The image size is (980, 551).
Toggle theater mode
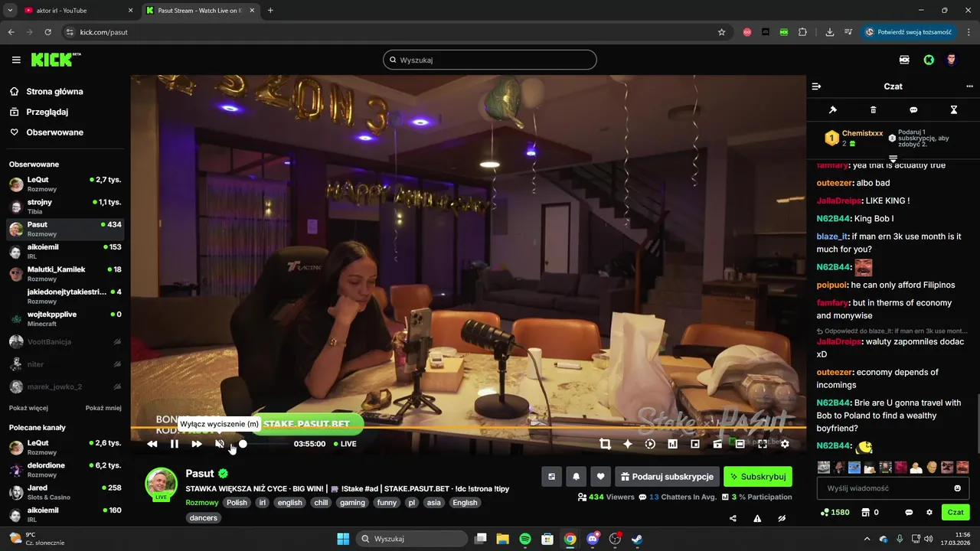pyautogui.click(x=740, y=444)
